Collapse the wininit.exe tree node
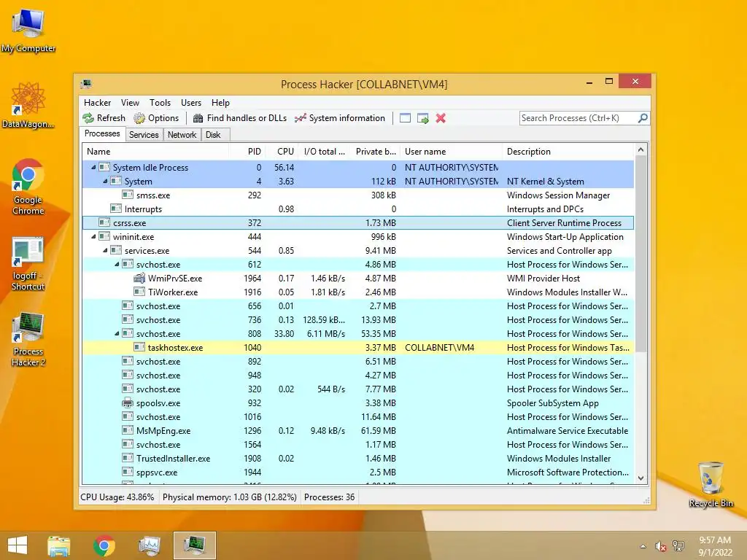The width and height of the screenshot is (747, 560). tap(94, 236)
